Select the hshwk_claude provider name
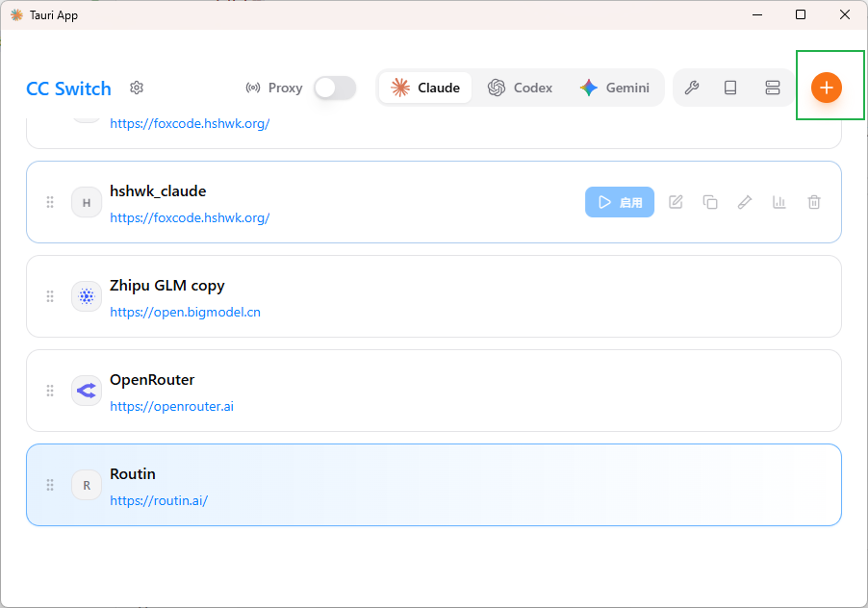The height and width of the screenshot is (608, 868). click(158, 190)
